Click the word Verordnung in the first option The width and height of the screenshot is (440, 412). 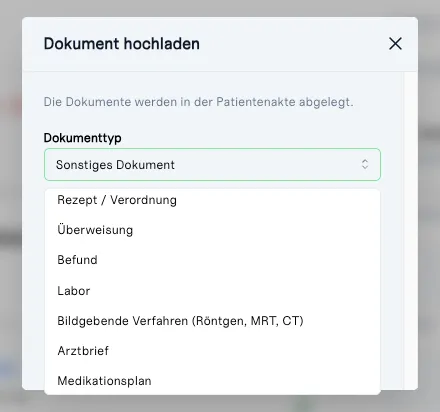click(143, 200)
